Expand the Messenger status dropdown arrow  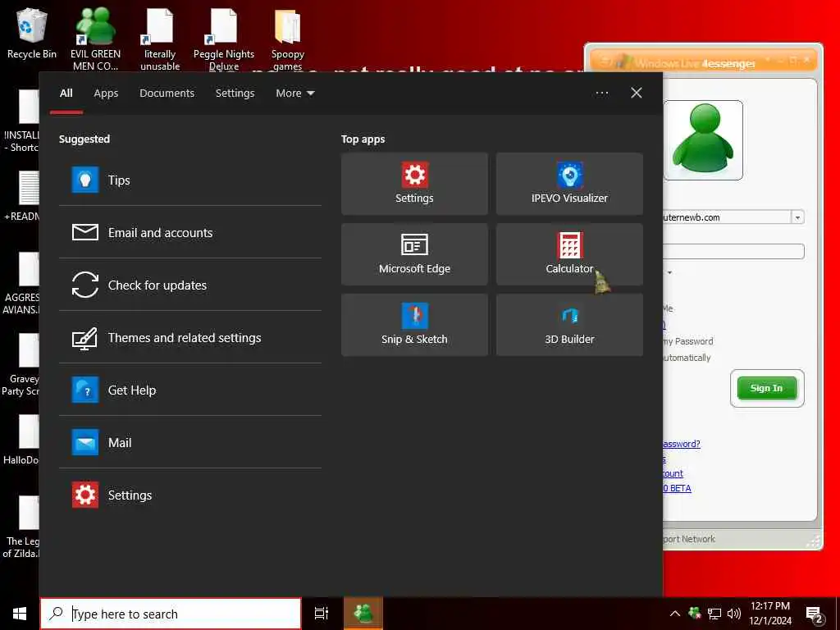tap(669, 272)
